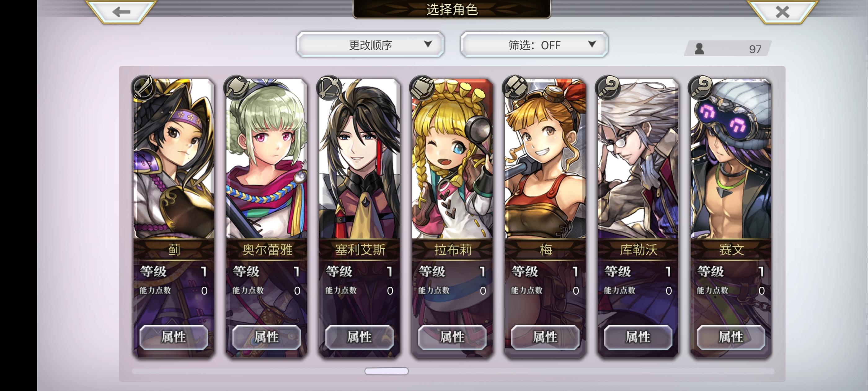Close the 选择角色 screen with X
Viewport: 868px width, 391px height.
pos(782,12)
